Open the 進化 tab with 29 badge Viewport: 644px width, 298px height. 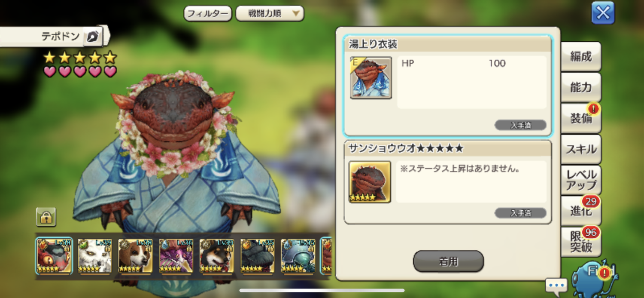(581, 211)
